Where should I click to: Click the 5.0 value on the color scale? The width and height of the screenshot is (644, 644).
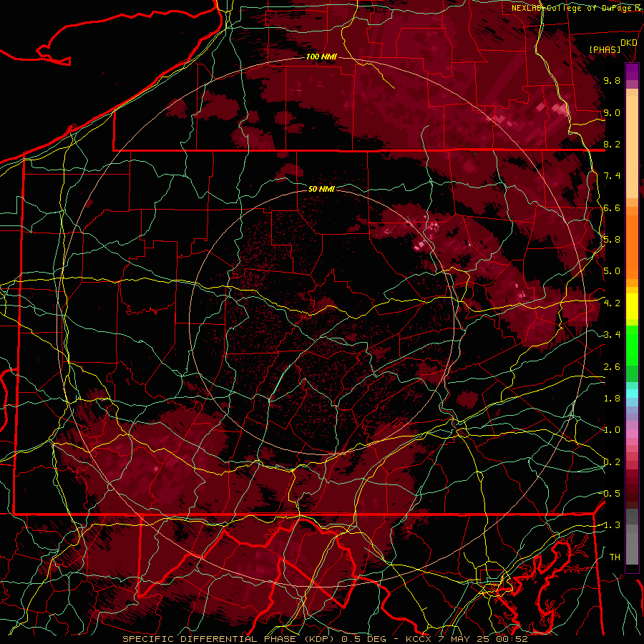(x=612, y=271)
